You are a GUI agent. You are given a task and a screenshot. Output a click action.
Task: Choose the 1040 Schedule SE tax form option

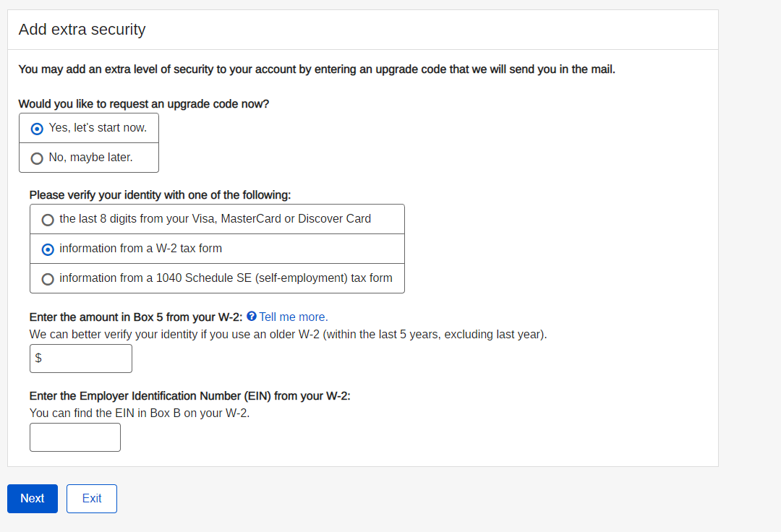click(48, 279)
